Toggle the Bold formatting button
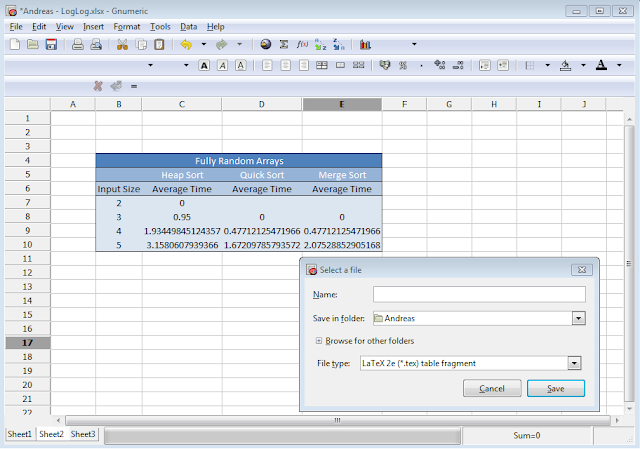This screenshot has height=449, width=640. (x=204, y=65)
